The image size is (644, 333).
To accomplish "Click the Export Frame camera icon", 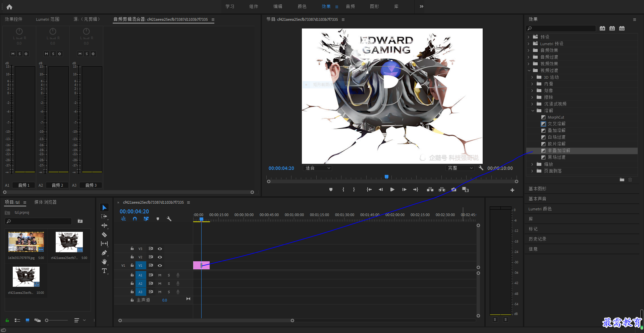I will 453,190.
